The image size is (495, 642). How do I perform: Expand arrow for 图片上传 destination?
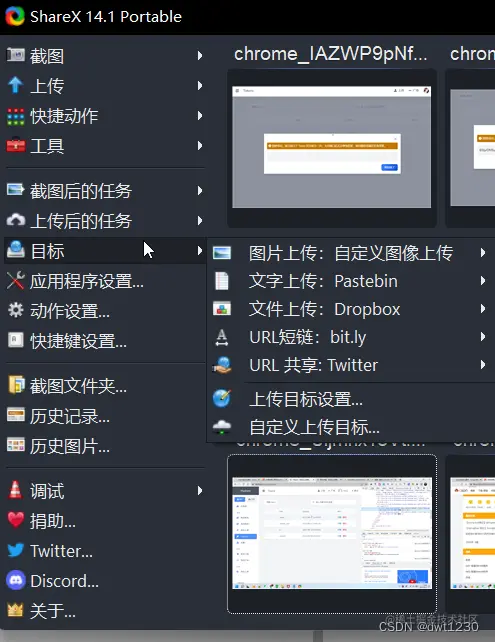(x=483, y=253)
